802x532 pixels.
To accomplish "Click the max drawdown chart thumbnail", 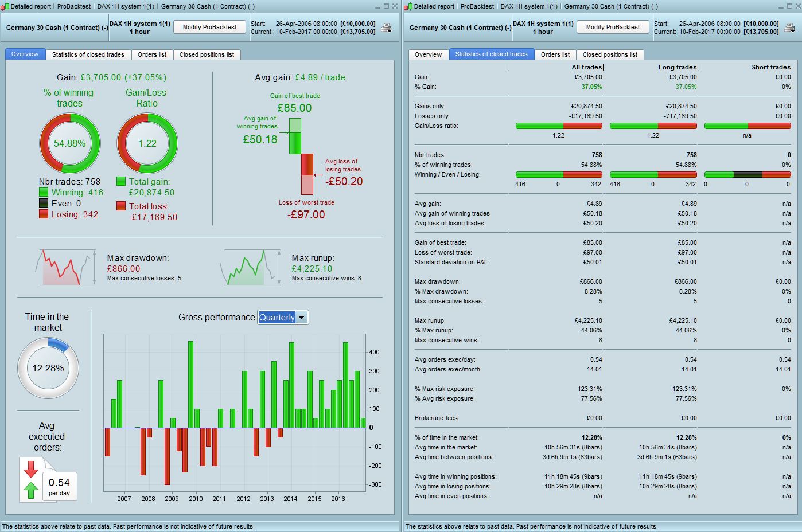I will click(65, 267).
